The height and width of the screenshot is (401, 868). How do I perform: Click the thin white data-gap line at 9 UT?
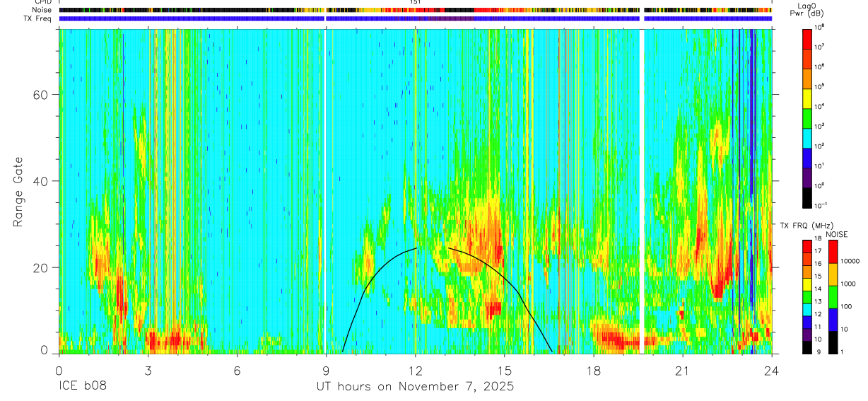click(x=325, y=191)
